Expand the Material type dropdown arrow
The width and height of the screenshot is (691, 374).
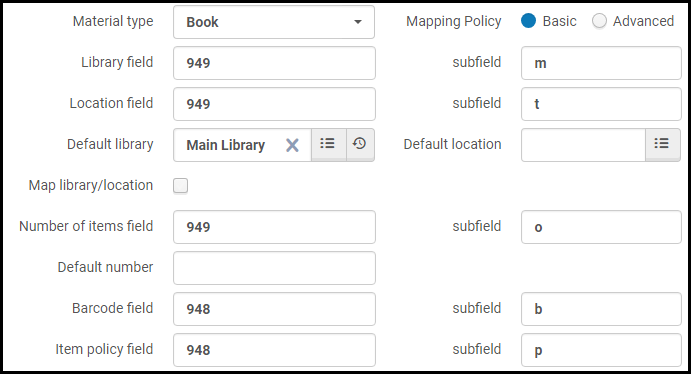click(x=358, y=22)
